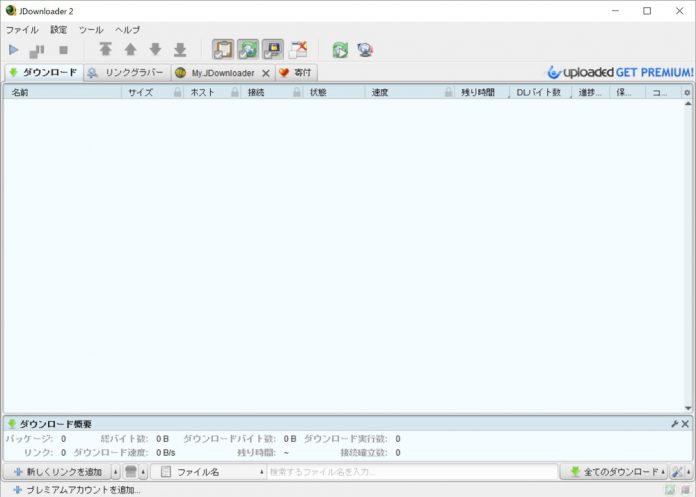The width and height of the screenshot is (696, 497).
Task: Toggle lock icon on ホスト column
Action: point(235,92)
